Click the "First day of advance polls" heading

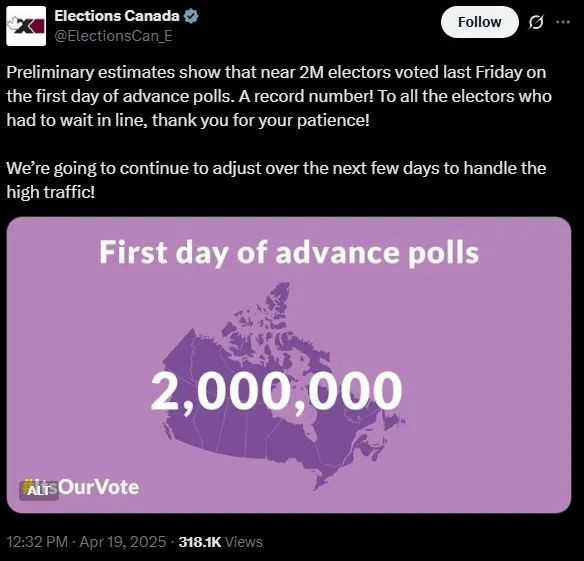pyautogui.click(x=289, y=253)
